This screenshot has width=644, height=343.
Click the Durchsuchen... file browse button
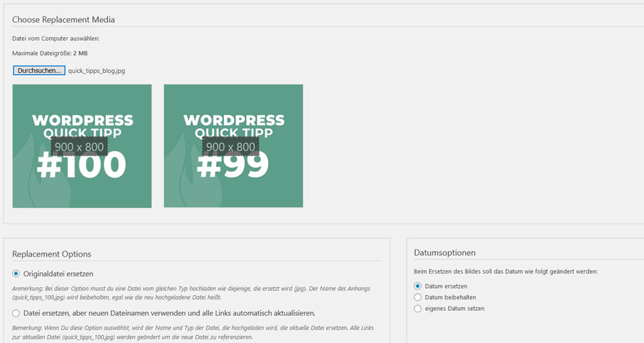click(39, 71)
